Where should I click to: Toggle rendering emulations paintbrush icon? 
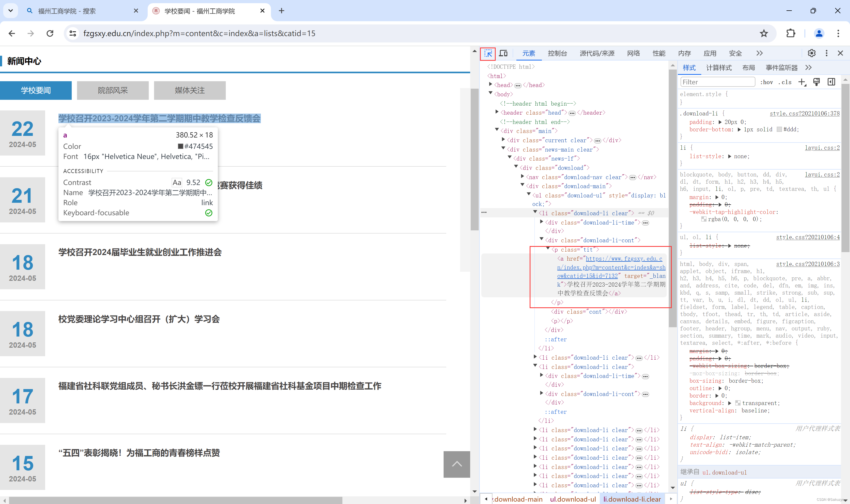coord(816,82)
